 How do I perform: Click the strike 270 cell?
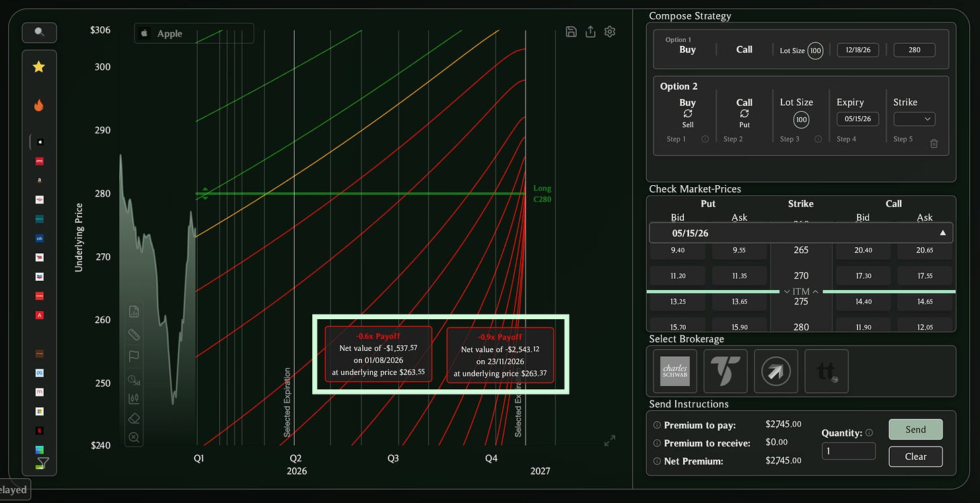pyautogui.click(x=801, y=275)
